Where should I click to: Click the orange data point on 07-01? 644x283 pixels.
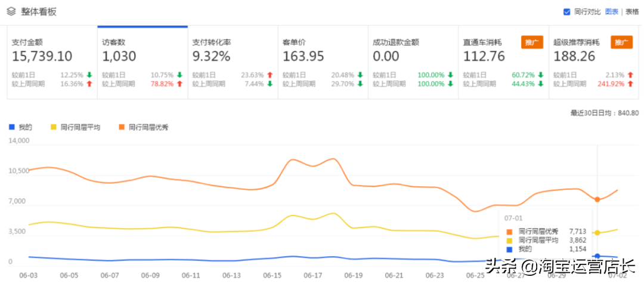tap(597, 199)
